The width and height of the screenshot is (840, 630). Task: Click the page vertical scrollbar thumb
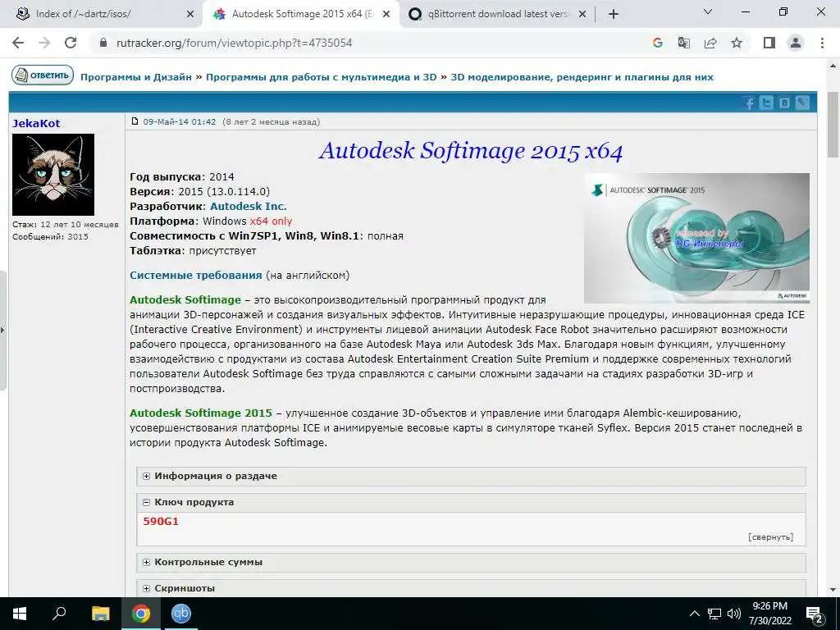tap(833, 125)
